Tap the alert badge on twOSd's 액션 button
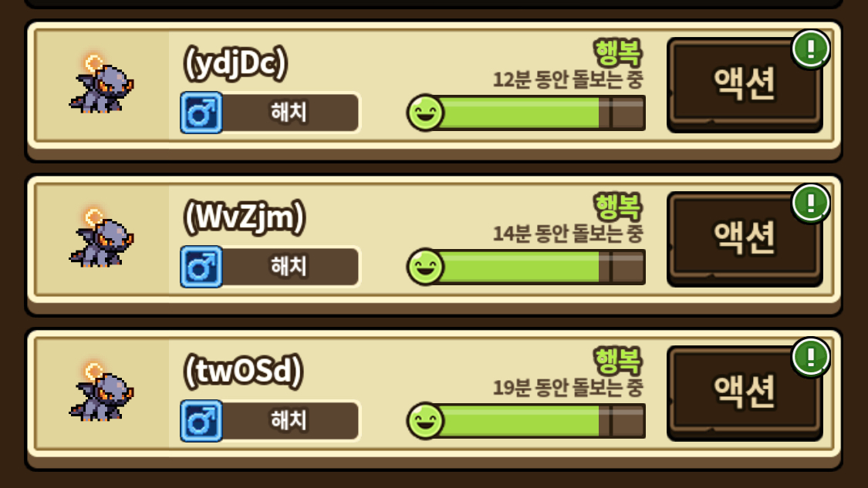Image resolution: width=868 pixels, height=488 pixels. [810, 357]
